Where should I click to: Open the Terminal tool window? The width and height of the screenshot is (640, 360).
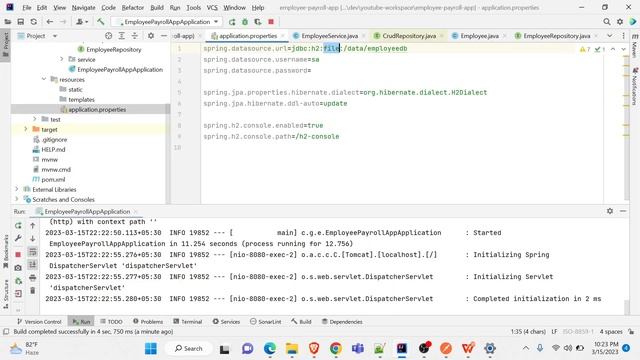point(187,322)
